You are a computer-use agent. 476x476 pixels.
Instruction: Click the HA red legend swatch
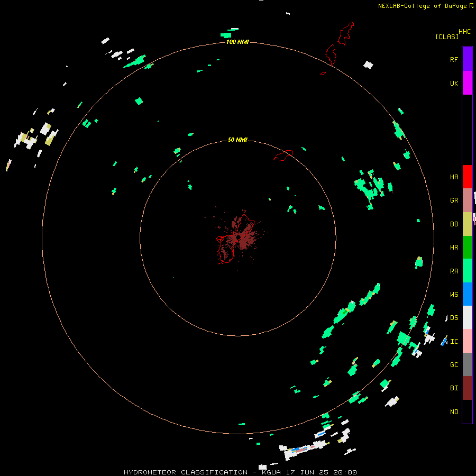pos(467,177)
